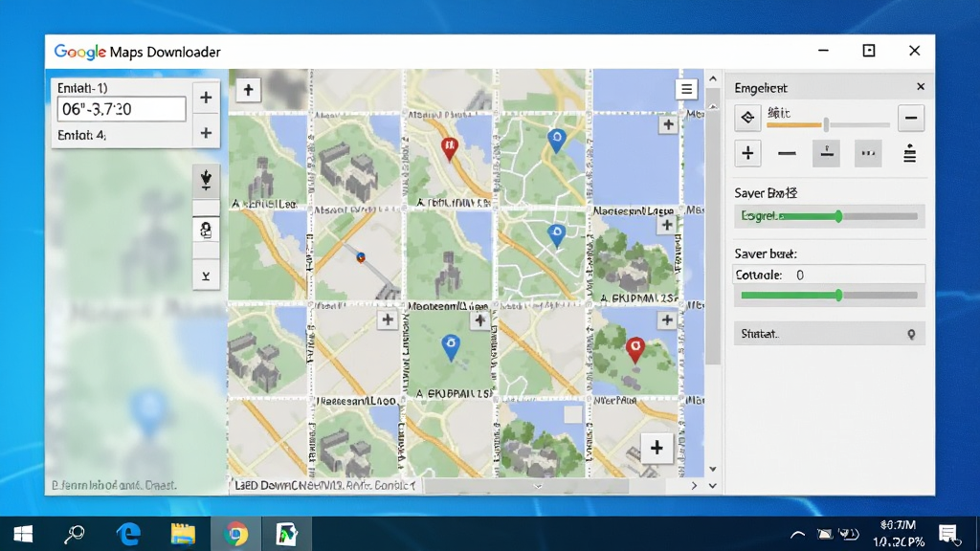Open taskbar search magnifier
The height and width of the screenshot is (551, 980).
[x=75, y=534]
